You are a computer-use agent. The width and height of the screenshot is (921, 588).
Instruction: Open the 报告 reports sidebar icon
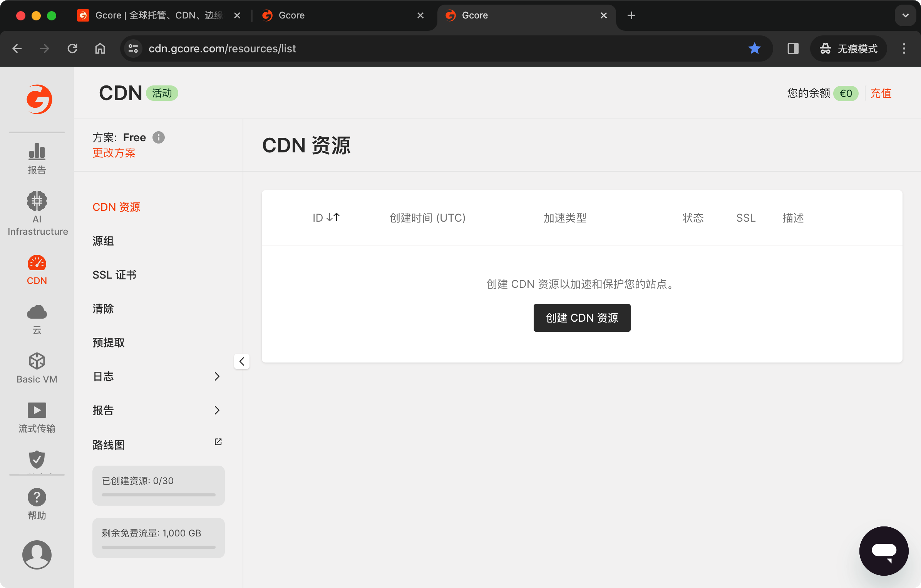pyautogui.click(x=37, y=159)
